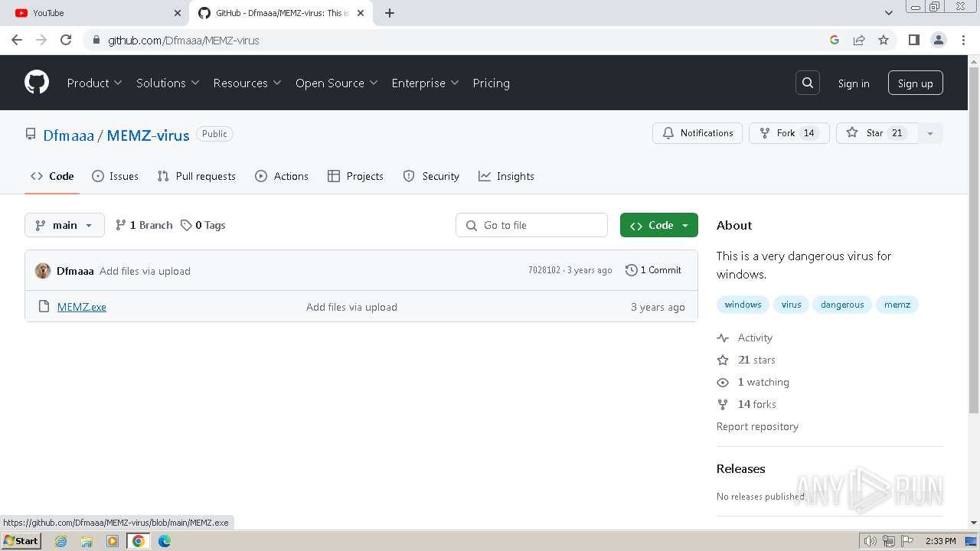The width and height of the screenshot is (980, 551).
Task: Expand the Solutions menu
Action: 168,83
